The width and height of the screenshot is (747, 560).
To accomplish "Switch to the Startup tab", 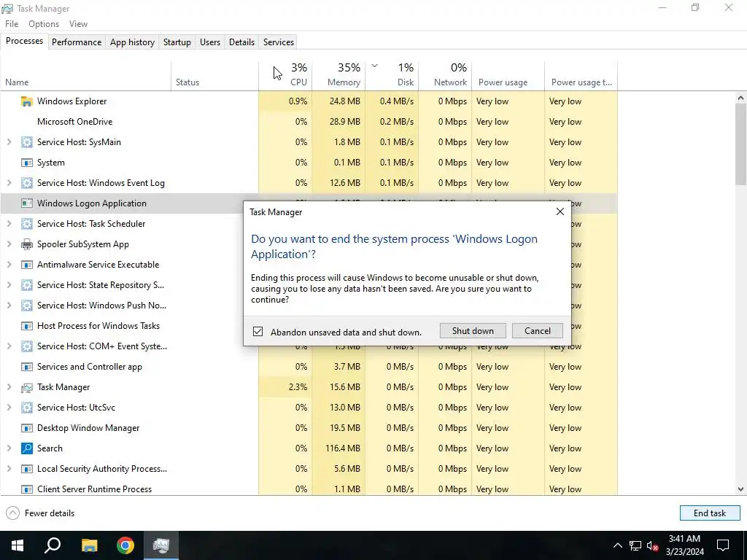I will (x=177, y=42).
